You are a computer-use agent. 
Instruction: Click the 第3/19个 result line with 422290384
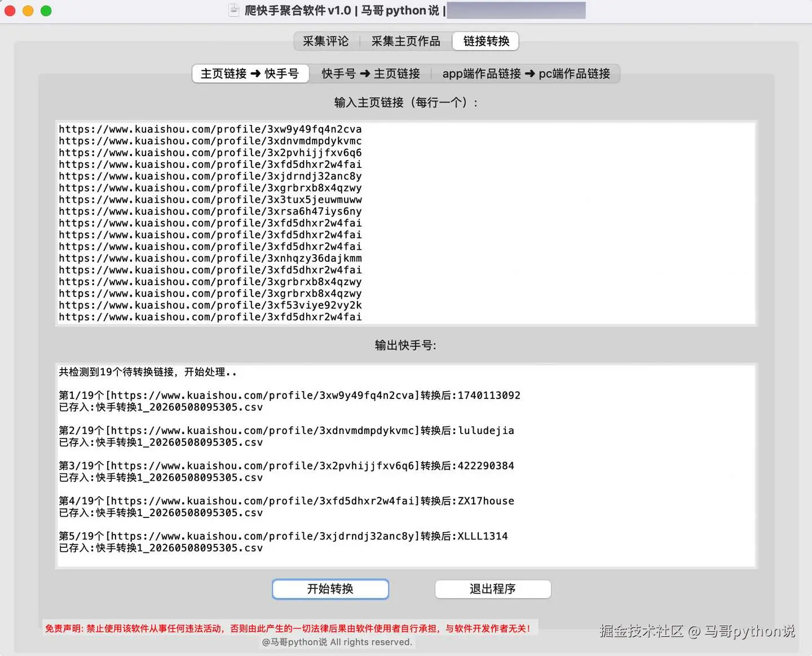click(x=286, y=466)
